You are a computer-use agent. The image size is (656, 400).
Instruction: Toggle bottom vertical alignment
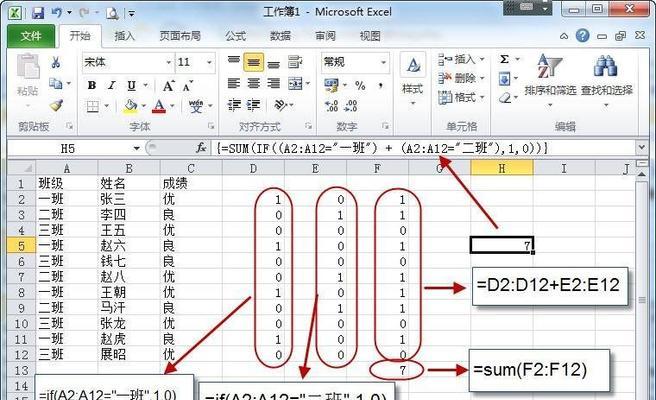point(274,63)
